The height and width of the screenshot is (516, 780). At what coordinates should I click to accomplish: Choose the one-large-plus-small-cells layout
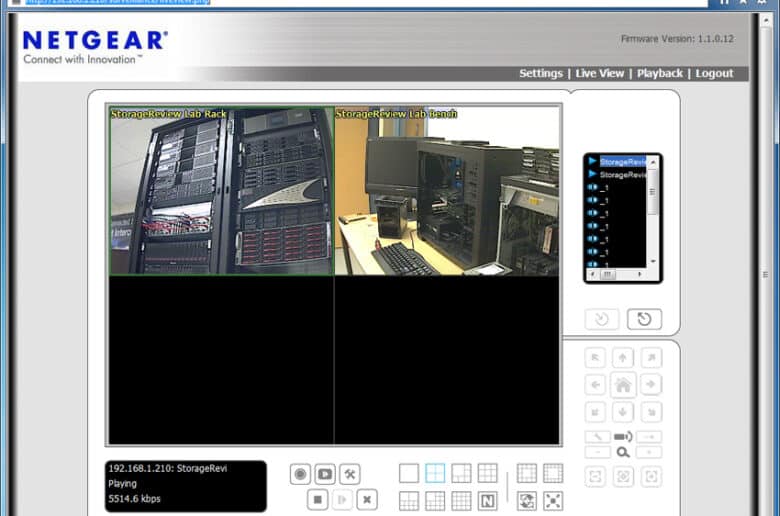461,473
